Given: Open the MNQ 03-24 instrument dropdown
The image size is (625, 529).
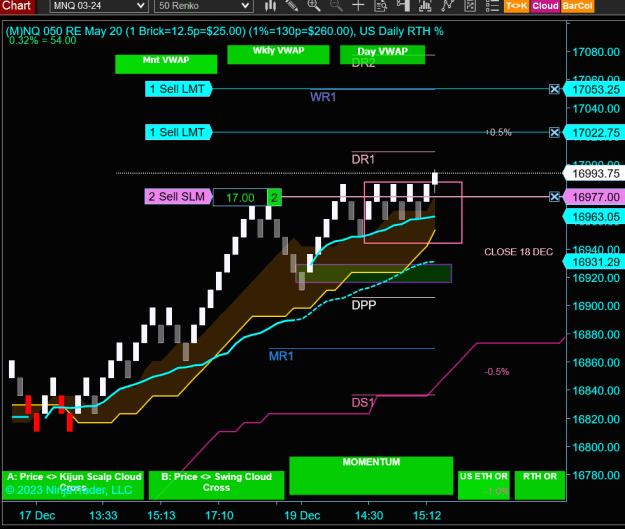Looking at the screenshot, I should [x=99, y=6].
